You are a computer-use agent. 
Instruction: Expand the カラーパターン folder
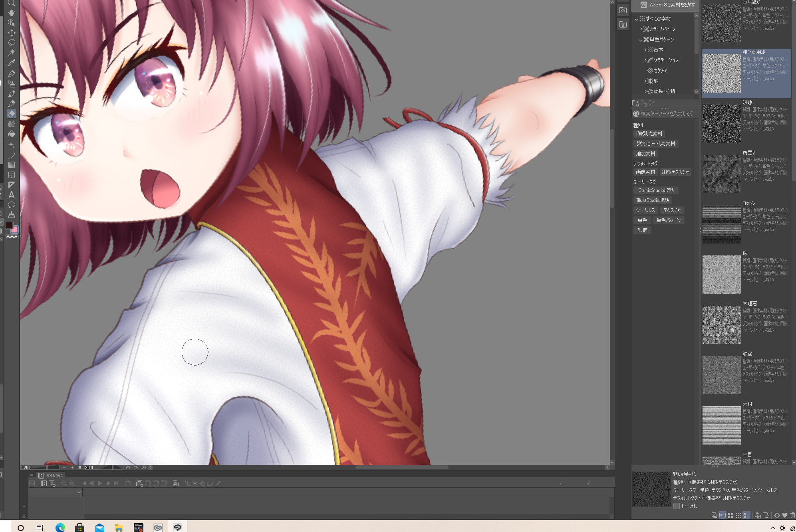(641, 29)
